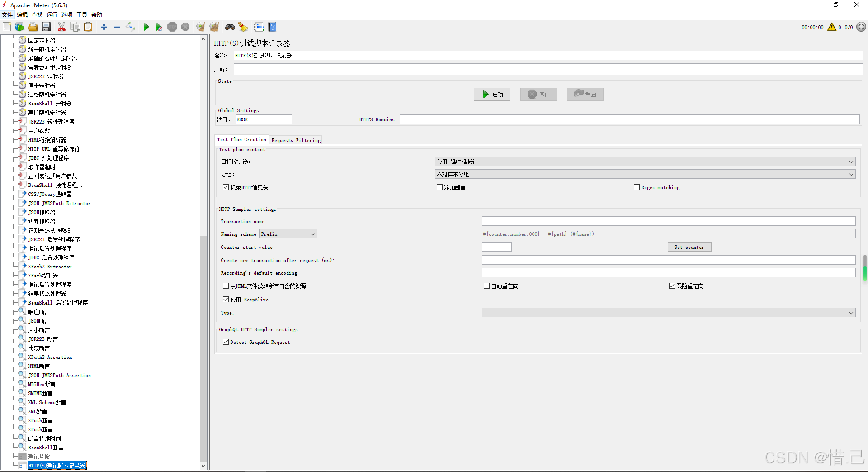Uncheck 记录HTTP信息头 checkbox

tap(226, 187)
